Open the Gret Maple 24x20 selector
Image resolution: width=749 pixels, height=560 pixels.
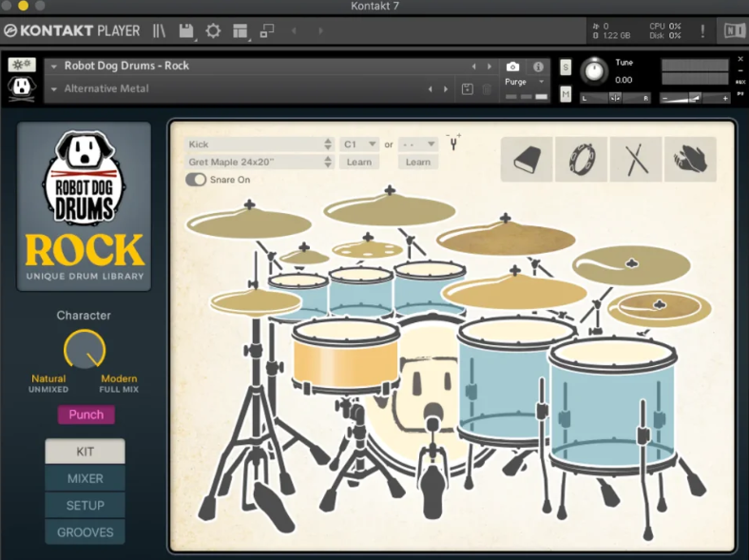click(x=259, y=162)
